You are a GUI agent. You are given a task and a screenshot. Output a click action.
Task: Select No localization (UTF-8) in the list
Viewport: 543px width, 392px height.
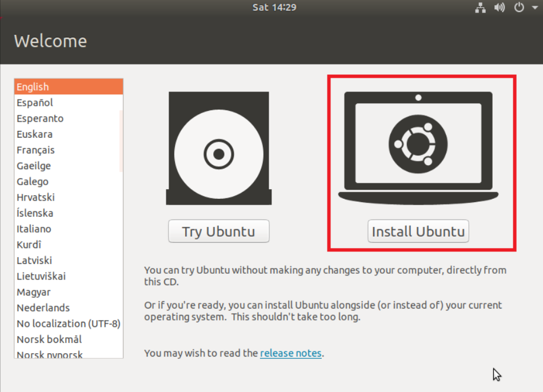point(69,323)
